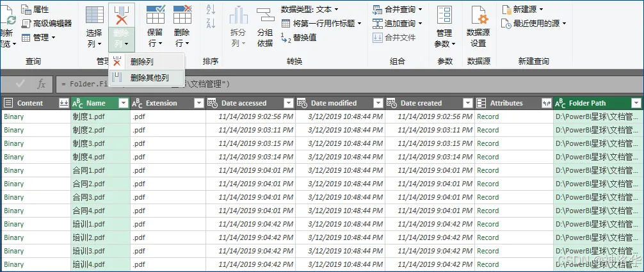Open filter dropdown for Extension column

pos(199,103)
